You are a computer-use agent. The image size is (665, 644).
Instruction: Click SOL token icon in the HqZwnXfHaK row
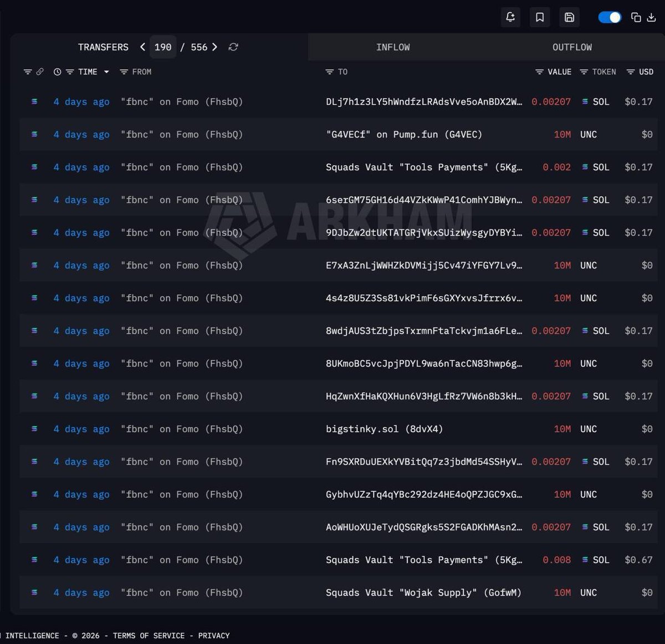(x=585, y=396)
